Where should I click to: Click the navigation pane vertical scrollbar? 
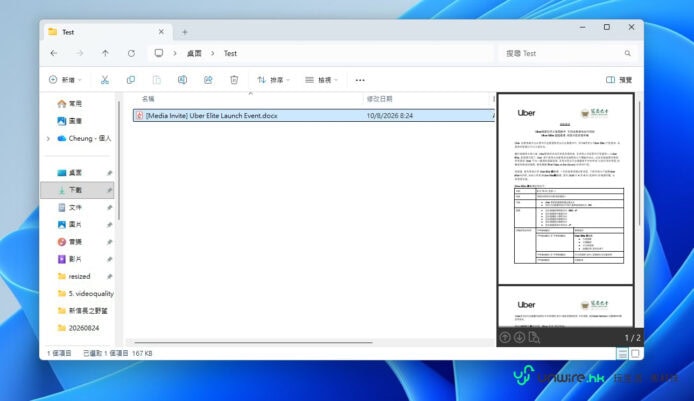(x=119, y=160)
